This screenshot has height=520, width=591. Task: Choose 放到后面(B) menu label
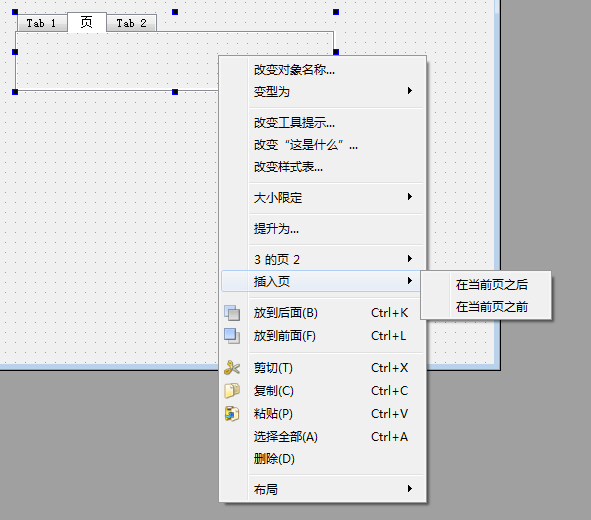[285, 313]
